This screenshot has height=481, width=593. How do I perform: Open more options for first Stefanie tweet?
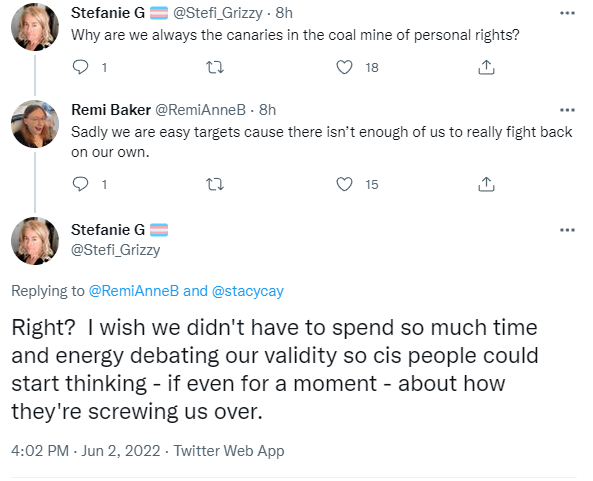(x=567, y=13)
